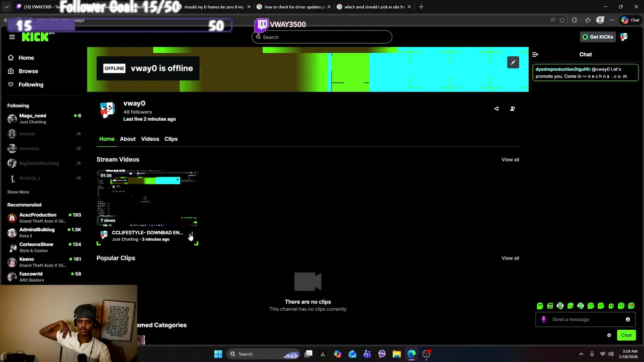The width and height of the screenshot is (644, 362).
Task: Click the green Chat send button
Action: [626, 335]
